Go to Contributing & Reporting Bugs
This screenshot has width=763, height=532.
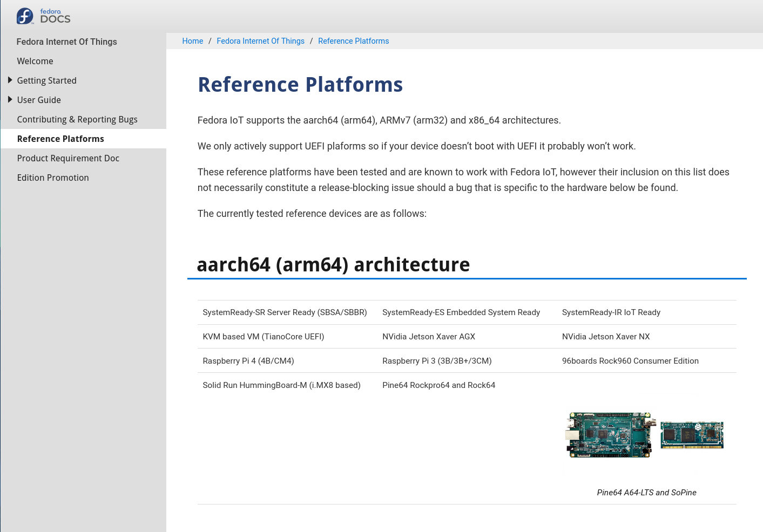(77, 119)
